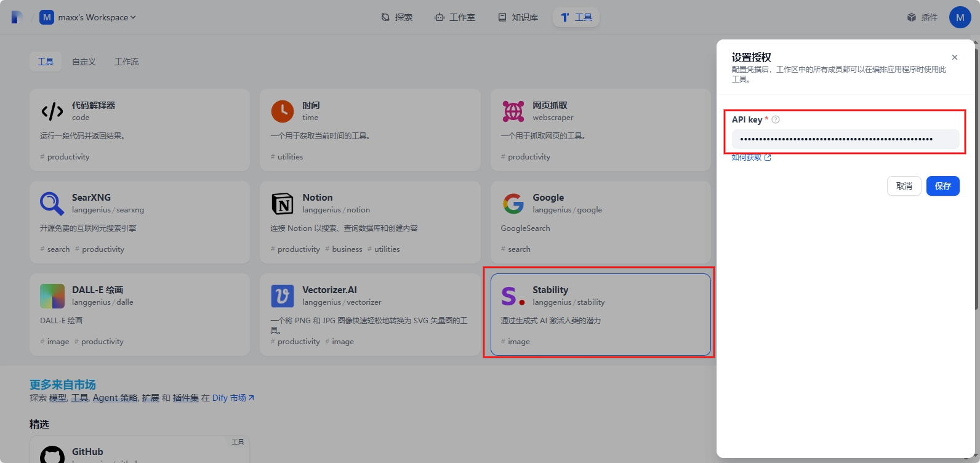Select the 工具 nav tab in header

point(576,17)
